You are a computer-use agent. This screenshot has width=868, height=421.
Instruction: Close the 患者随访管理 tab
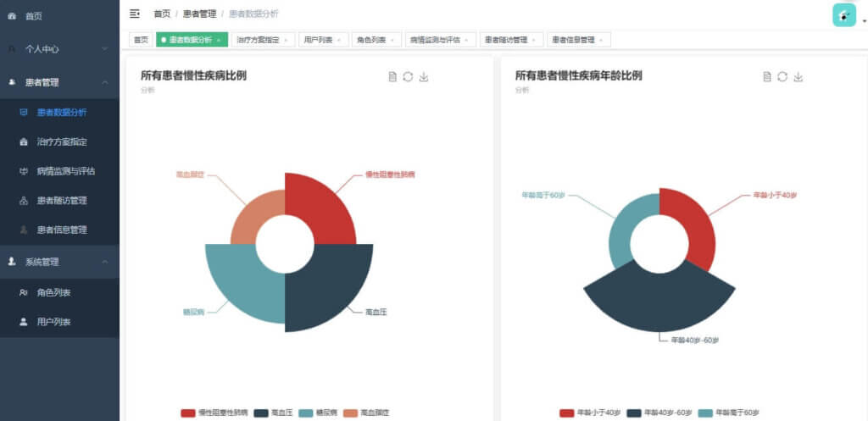tap(534, 41)
